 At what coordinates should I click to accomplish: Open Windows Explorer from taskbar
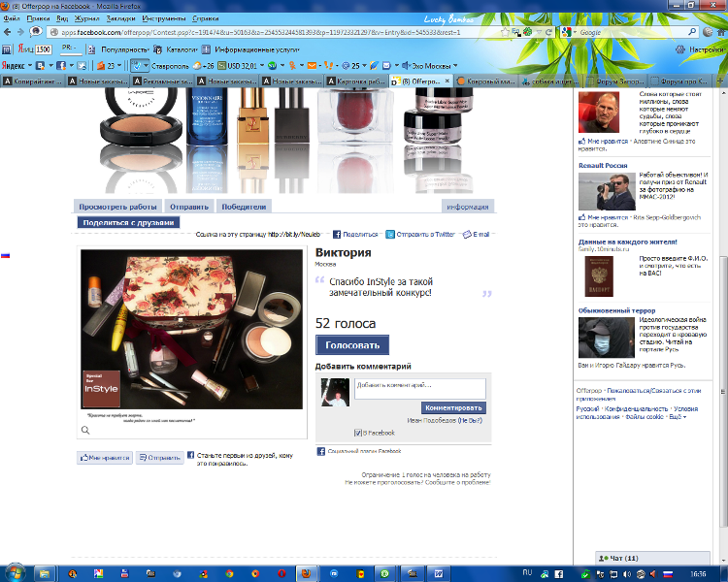point(45,573)
